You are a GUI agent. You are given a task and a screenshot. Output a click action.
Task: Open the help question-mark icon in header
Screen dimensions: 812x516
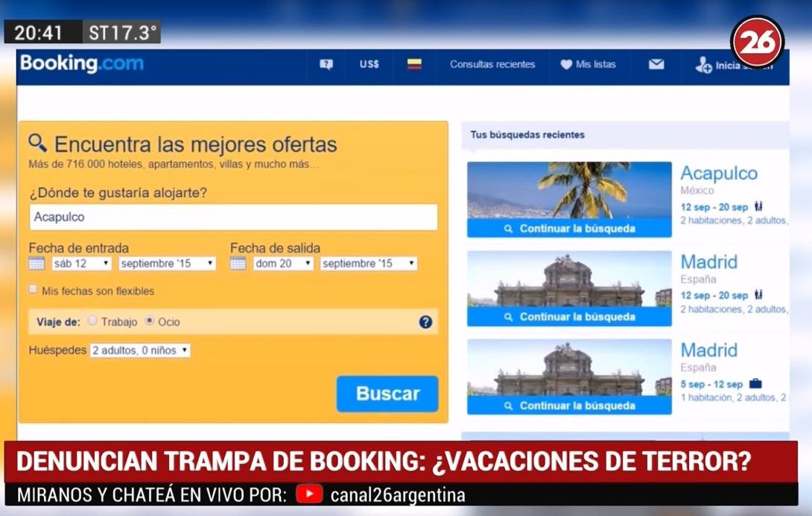[x=326, y=64]
